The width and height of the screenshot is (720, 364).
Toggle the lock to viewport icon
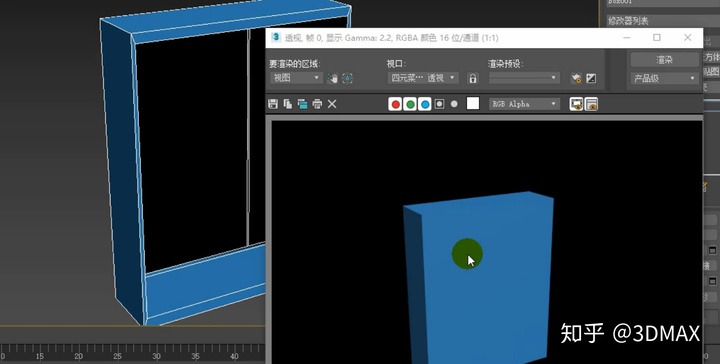pos(472,78)
